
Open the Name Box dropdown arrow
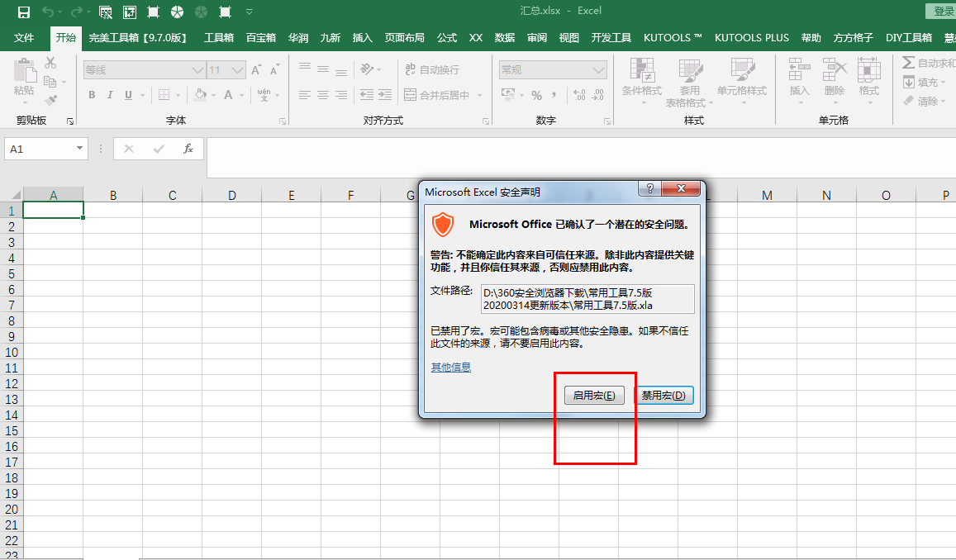pos(80,149)
